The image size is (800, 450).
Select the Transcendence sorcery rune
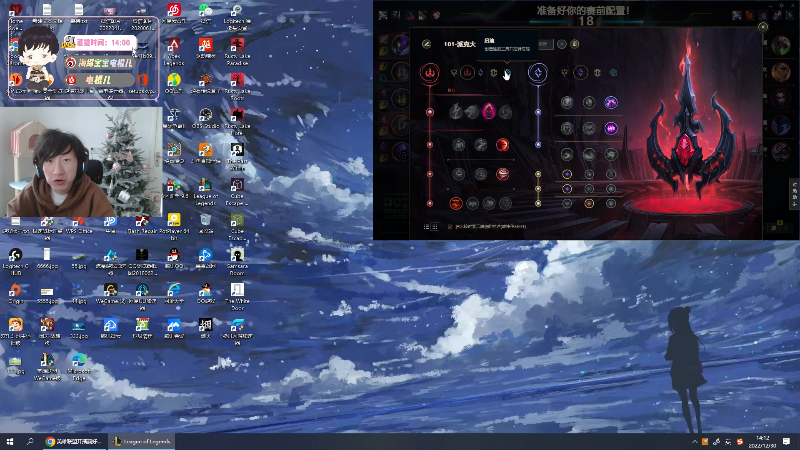[x=567, y=128]
